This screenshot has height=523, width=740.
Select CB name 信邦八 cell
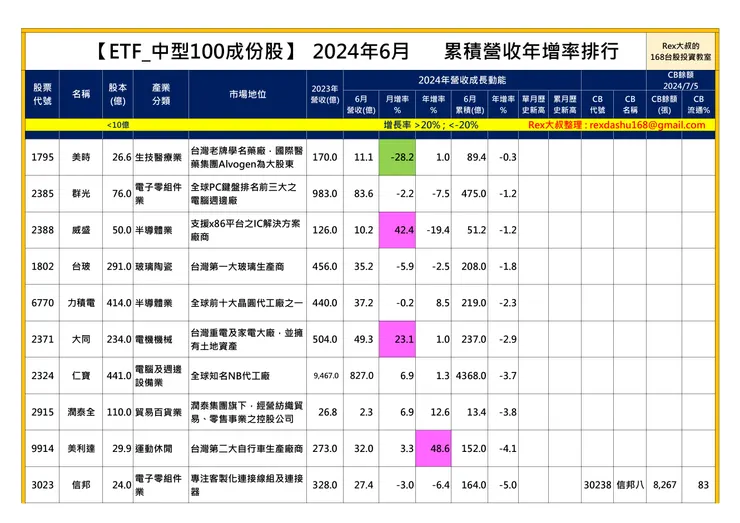(x=630, y=484)
